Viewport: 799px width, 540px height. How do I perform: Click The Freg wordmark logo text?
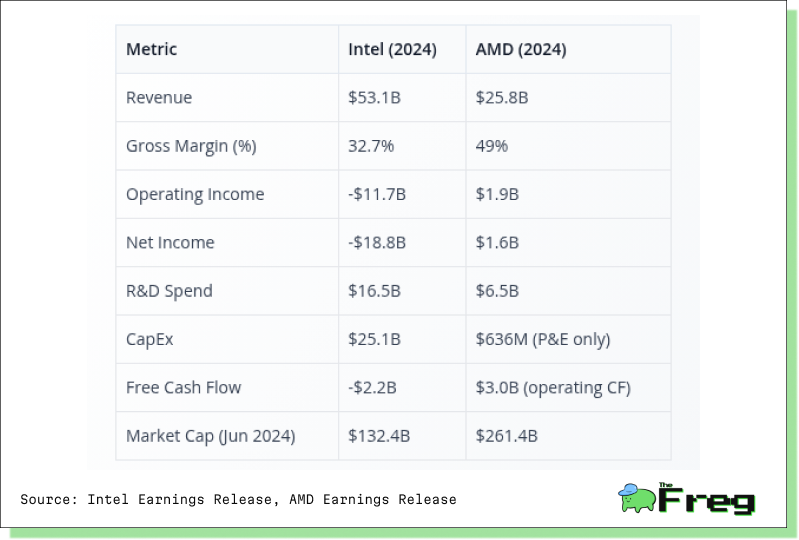click(x=707, y=499)
